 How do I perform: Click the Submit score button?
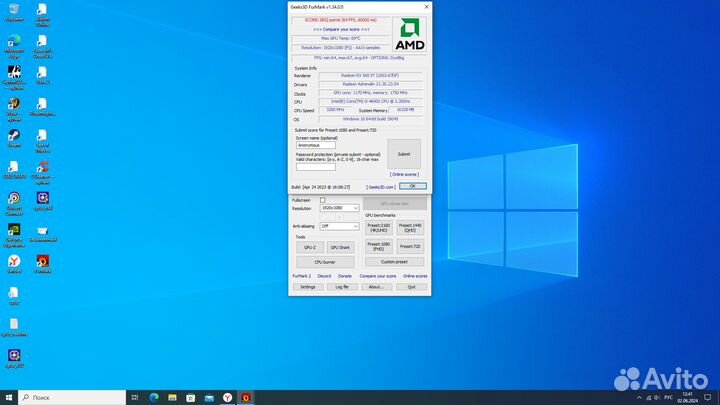(404, 154)
